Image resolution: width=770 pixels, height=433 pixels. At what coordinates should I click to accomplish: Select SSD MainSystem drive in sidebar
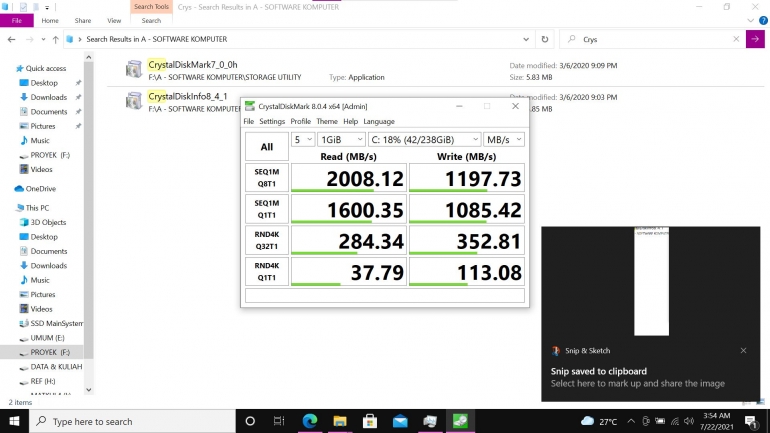51,324
